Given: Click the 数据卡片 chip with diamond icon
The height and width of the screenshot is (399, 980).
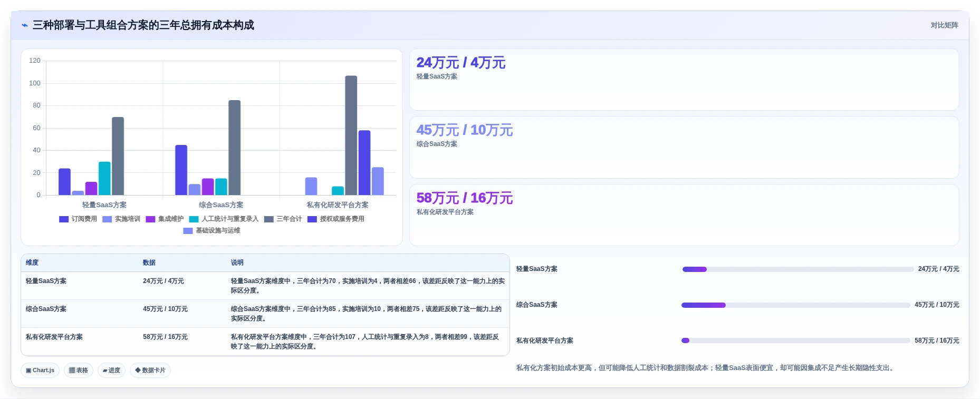Looking at the screenshot, I should click(150, 371).
